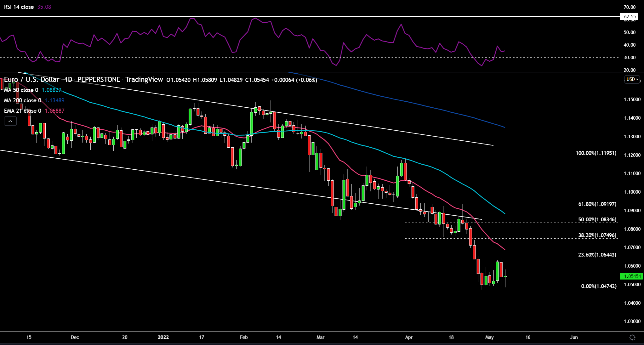Click the 2022 date on time axis
The height and width of the screenshot is (345, 644).
click(163, 337)
